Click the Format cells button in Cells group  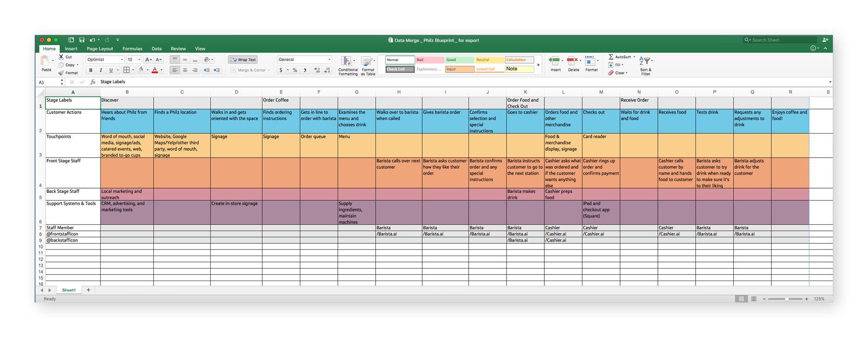pos(591,64)
